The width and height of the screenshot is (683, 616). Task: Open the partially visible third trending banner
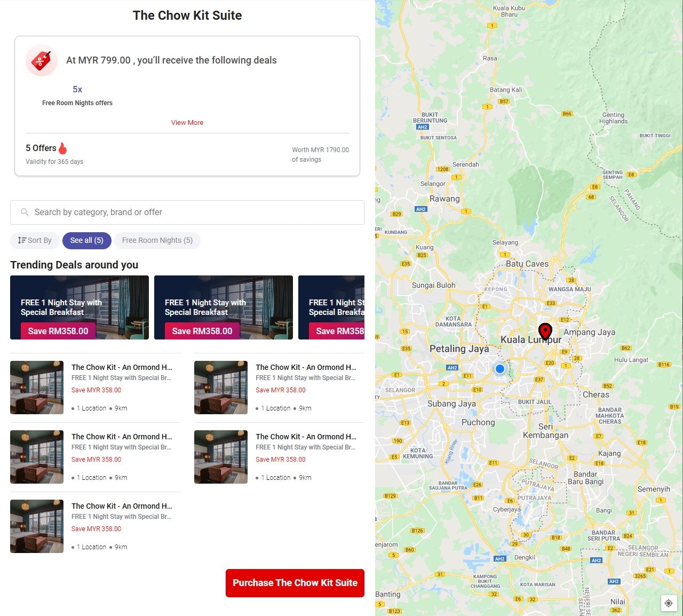[331, 307]
